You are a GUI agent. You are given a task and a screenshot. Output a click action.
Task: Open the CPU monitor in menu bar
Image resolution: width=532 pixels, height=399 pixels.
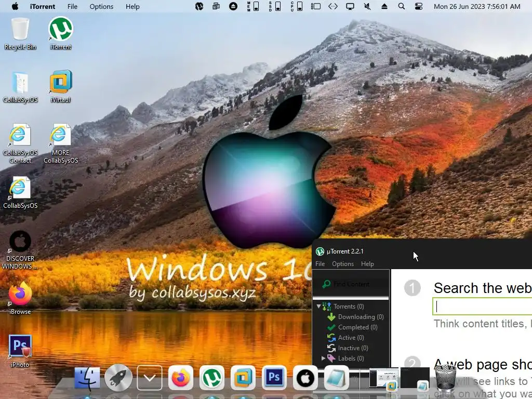pos(297,6)
